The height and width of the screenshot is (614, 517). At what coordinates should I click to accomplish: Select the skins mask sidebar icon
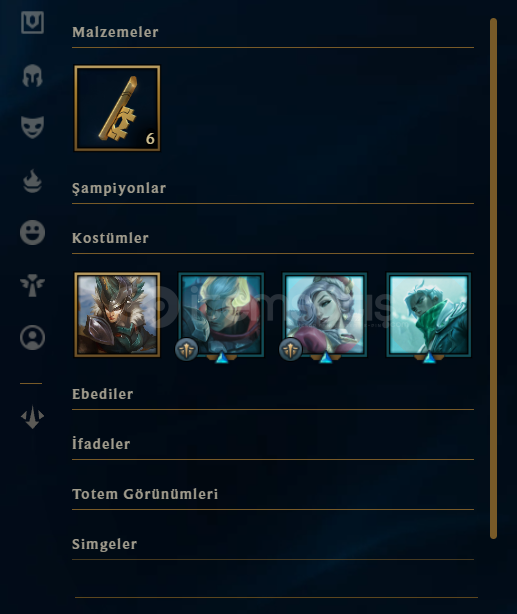point(32,127)
